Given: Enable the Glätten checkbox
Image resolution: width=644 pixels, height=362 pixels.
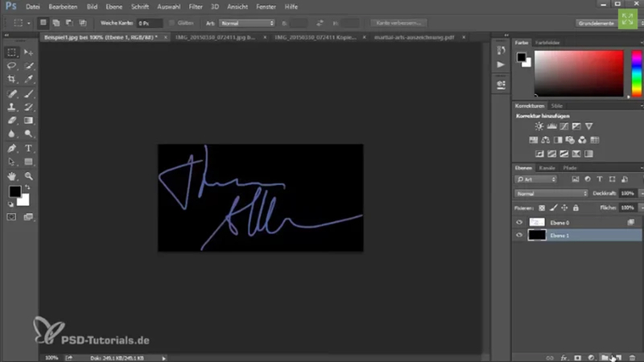Looking at the screenshot, I should click(171, 23).
